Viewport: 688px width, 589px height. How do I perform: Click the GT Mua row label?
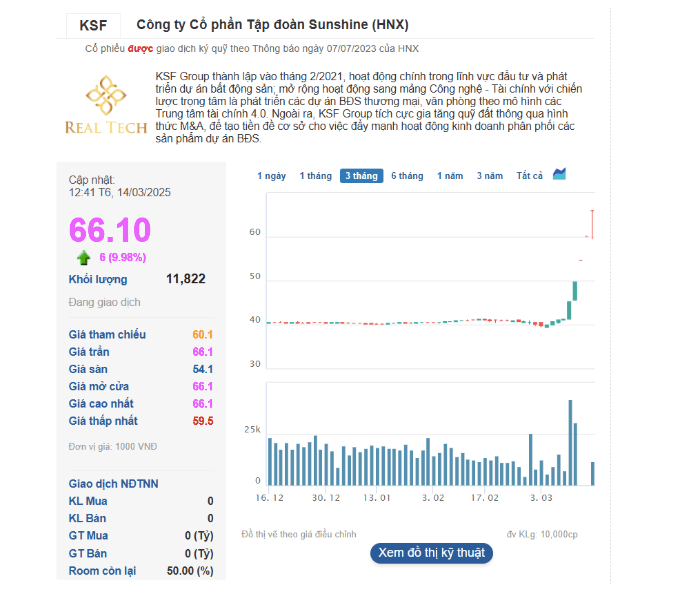click(x=88, y=536)
